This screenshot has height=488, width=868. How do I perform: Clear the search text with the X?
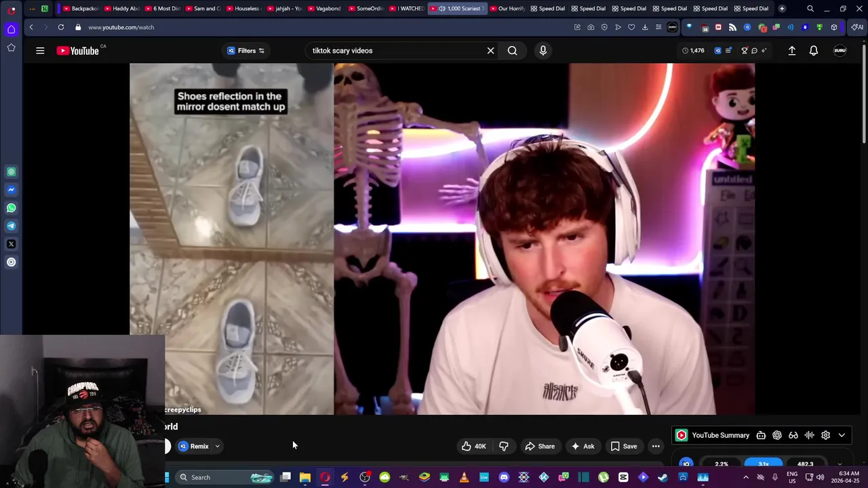(x=491, y=51)
